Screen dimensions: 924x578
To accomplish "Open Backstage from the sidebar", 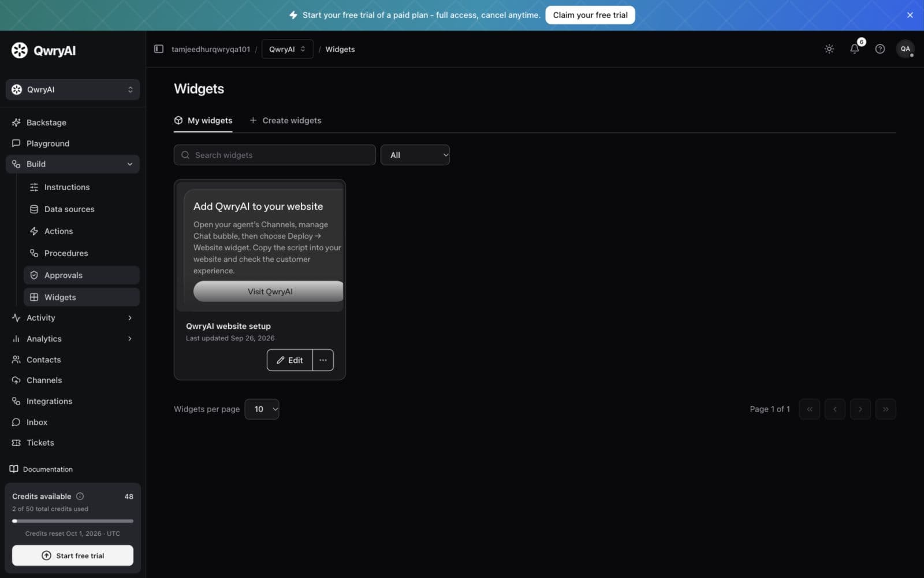I will (x=73, y=123).
